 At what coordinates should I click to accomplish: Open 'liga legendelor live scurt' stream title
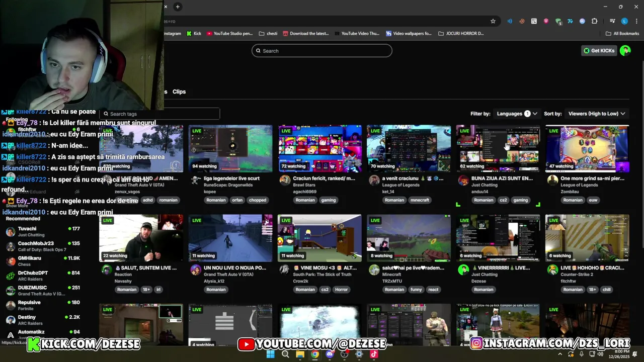231,178
